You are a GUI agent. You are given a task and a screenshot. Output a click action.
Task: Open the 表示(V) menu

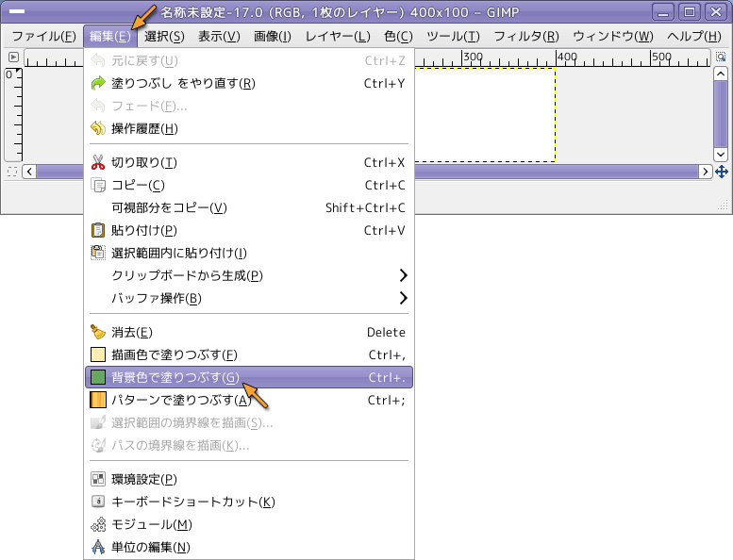219,36
